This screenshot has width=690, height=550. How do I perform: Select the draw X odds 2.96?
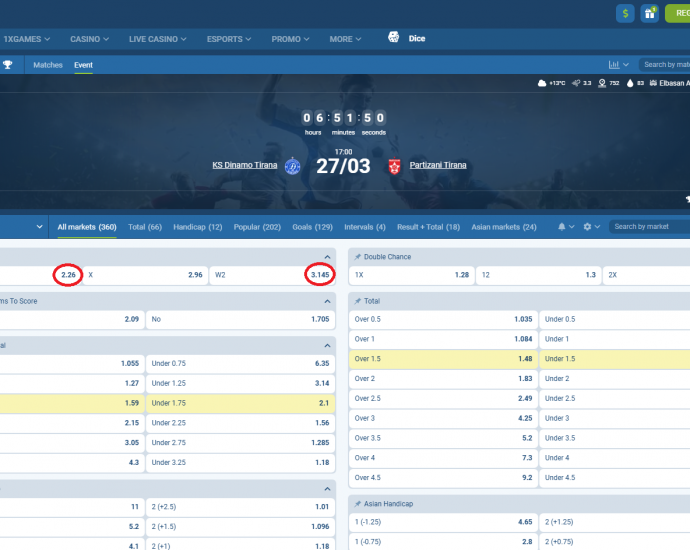(x=145, y=275)
